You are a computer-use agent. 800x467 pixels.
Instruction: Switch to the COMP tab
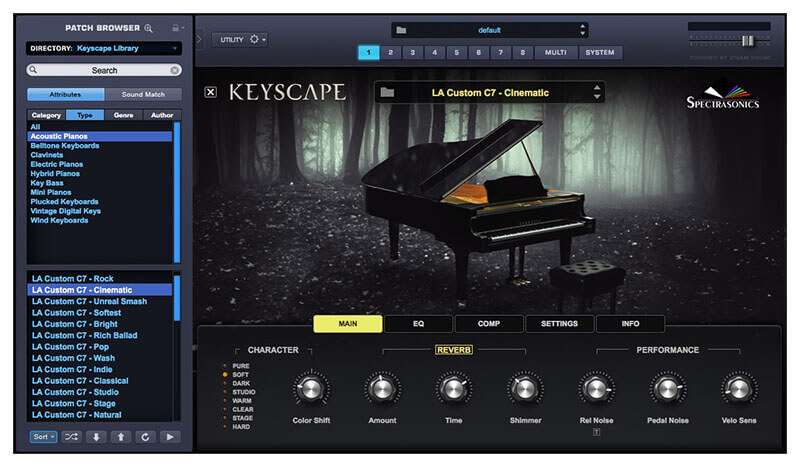[489, 324]
